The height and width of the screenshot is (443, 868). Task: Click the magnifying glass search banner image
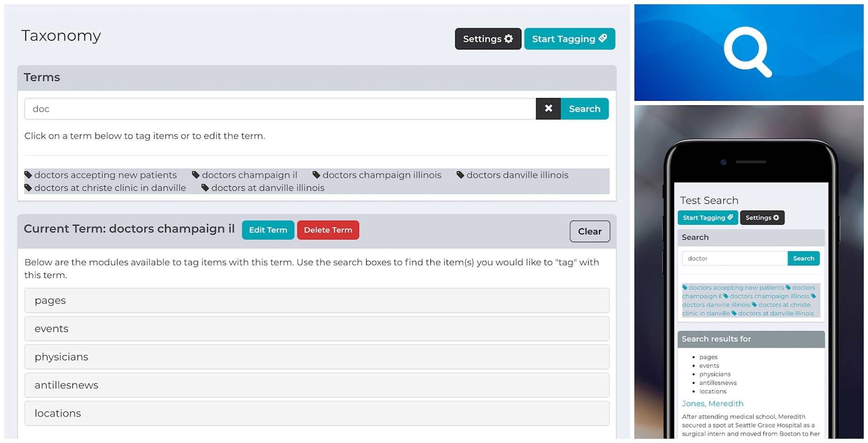click(x=749, y=52)
